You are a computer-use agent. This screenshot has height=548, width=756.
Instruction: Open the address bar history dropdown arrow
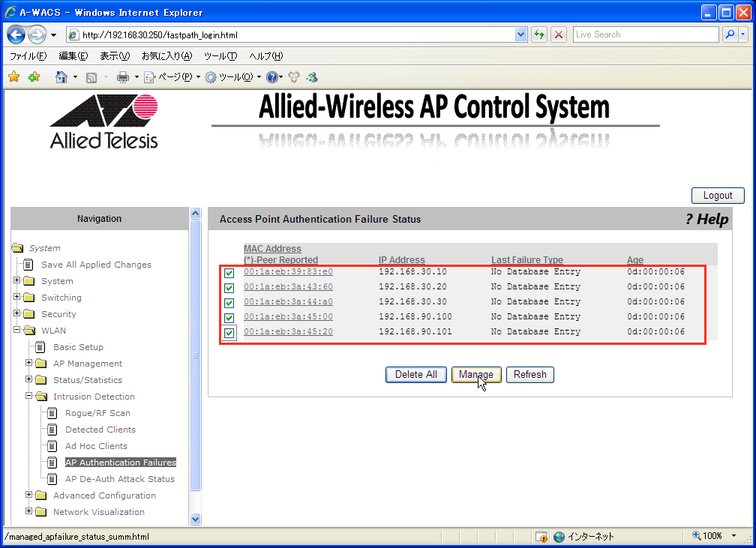click(520, 34)
